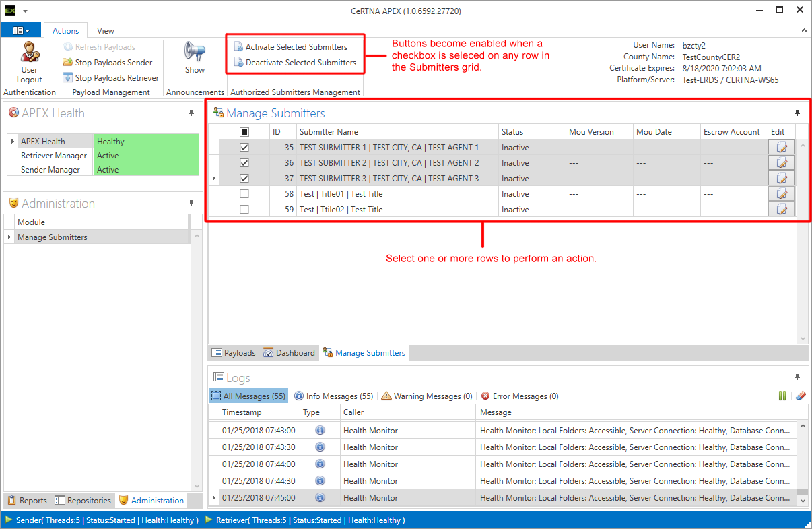Click the Logs vertical scrollbar down arrow
812x529 pixels.
click(x=803, y=501)
